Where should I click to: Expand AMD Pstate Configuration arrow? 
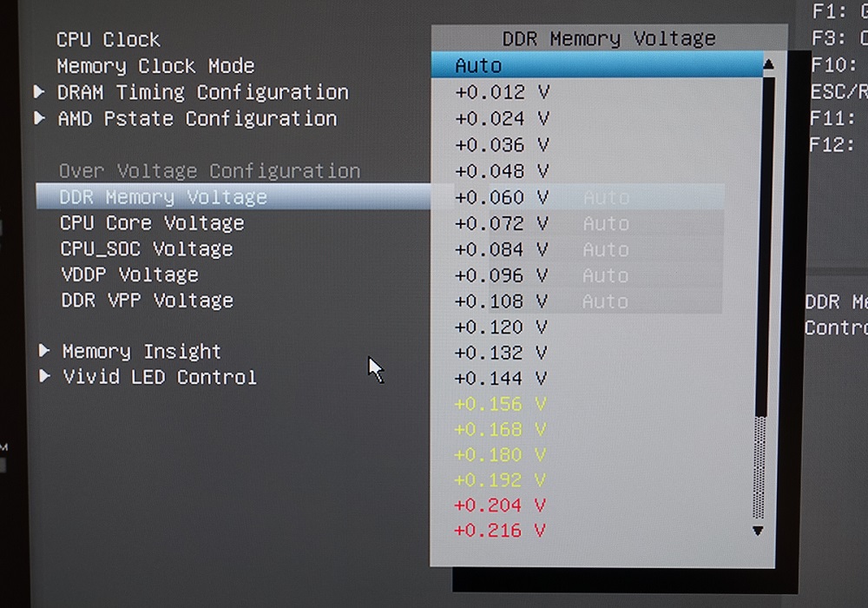39,118
